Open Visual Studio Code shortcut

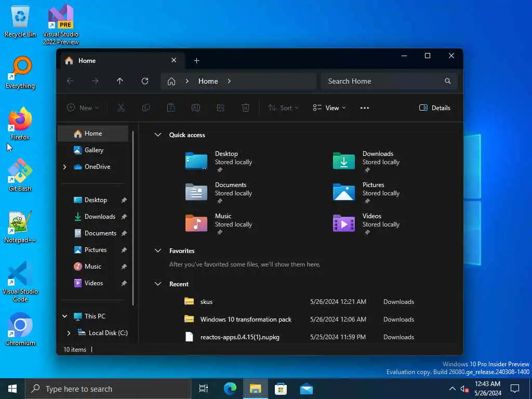20,282
